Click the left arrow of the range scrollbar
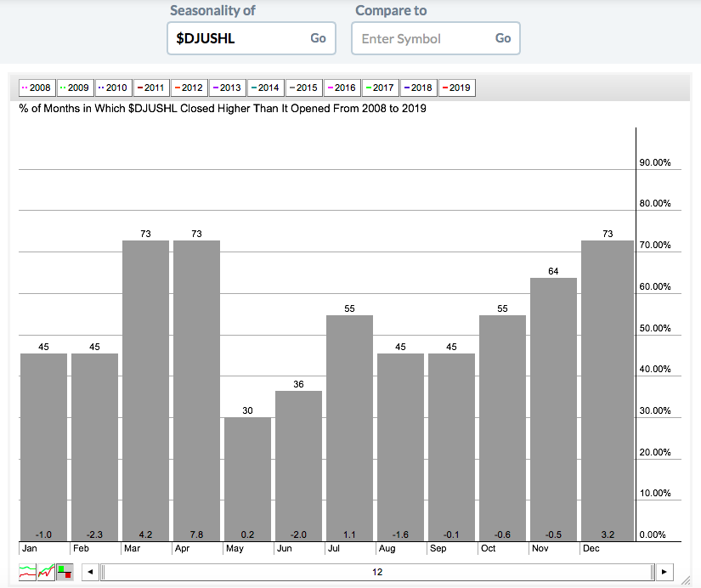This screenshot has height=588, width=701. click(x=90, y=572)
